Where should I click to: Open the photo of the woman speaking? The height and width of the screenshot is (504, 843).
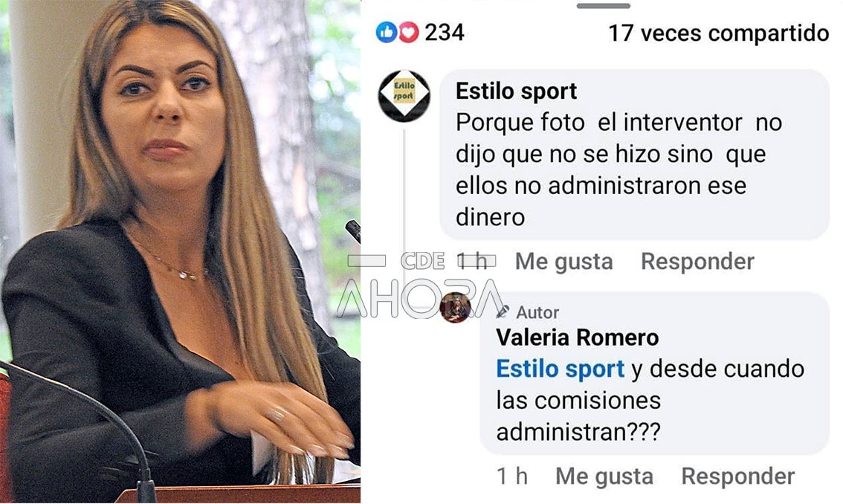click(x=180, y=252)
